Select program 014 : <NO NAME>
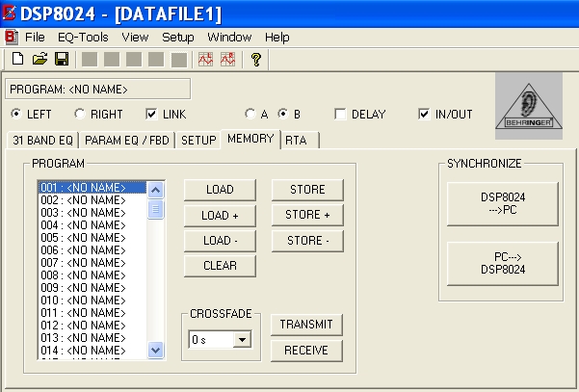 [92, 351]
